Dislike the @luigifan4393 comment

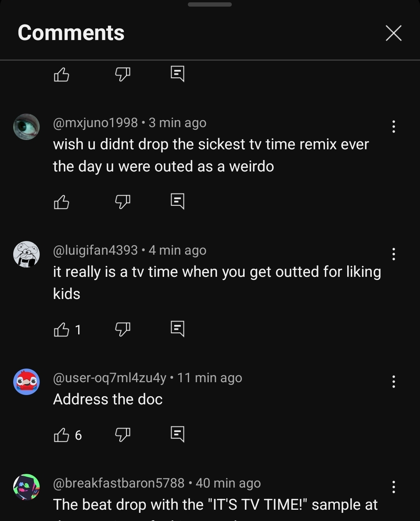coord(122,329)
